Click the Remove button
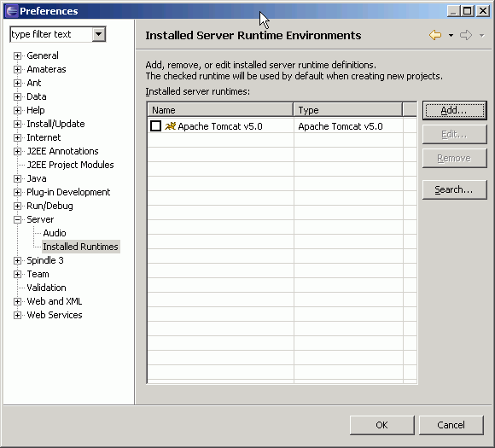 [455, 158]
